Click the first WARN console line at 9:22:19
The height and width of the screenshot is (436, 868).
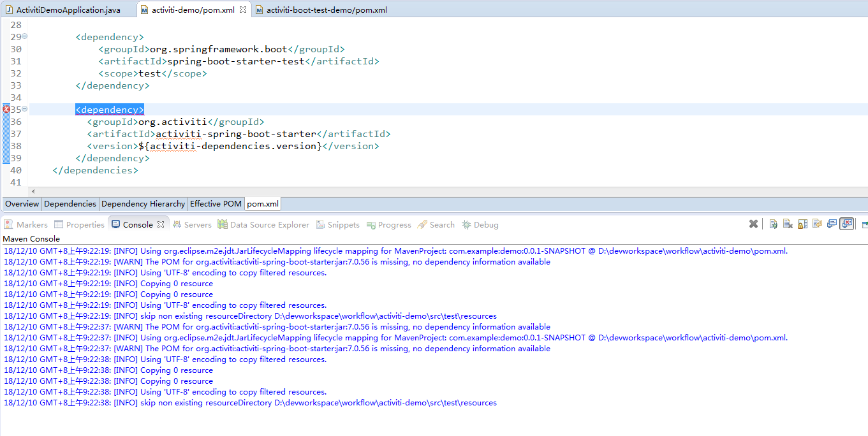tap(277, 261)
